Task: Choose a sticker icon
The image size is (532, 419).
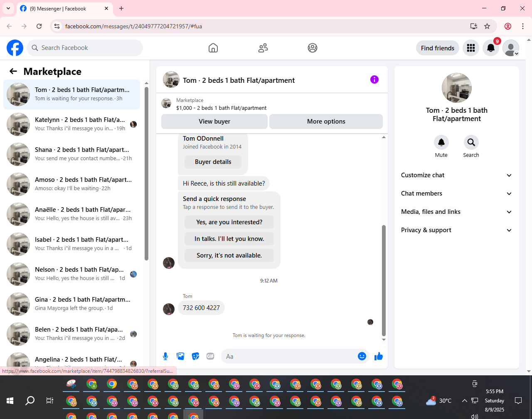Action: 195,356
